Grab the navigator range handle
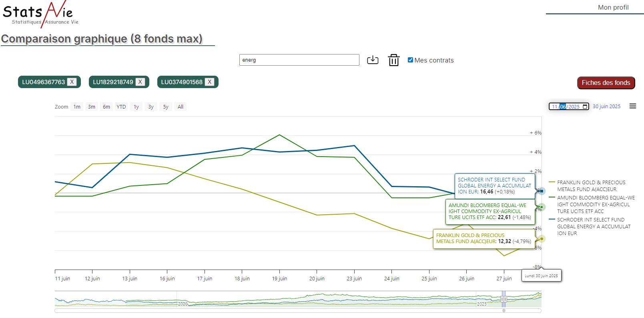The height and width of the screenshot is (318, 644). click(x=504, y=299)
